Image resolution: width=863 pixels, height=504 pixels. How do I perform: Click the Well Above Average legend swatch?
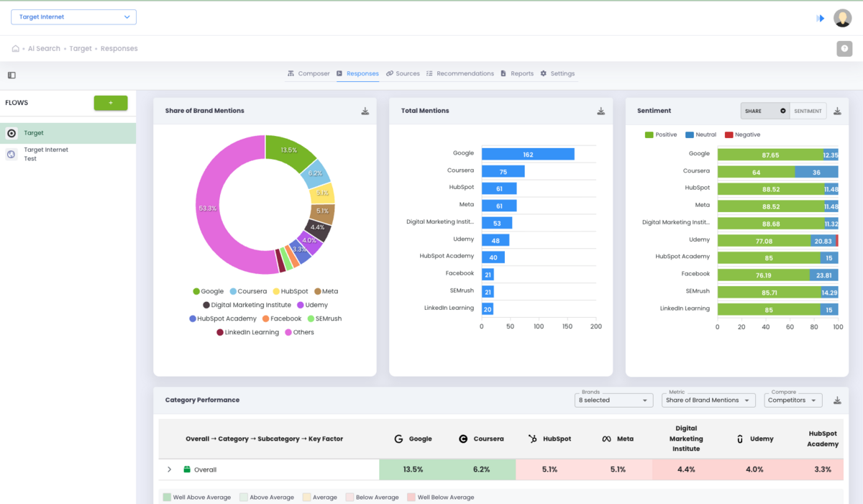pos(167,497)
